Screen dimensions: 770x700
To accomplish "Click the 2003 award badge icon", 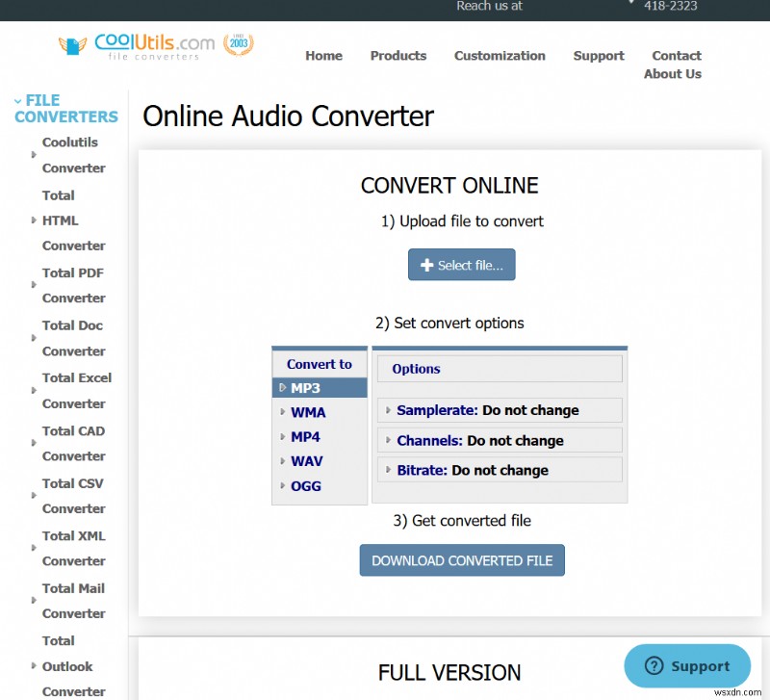I will click(x=239, y=44).
